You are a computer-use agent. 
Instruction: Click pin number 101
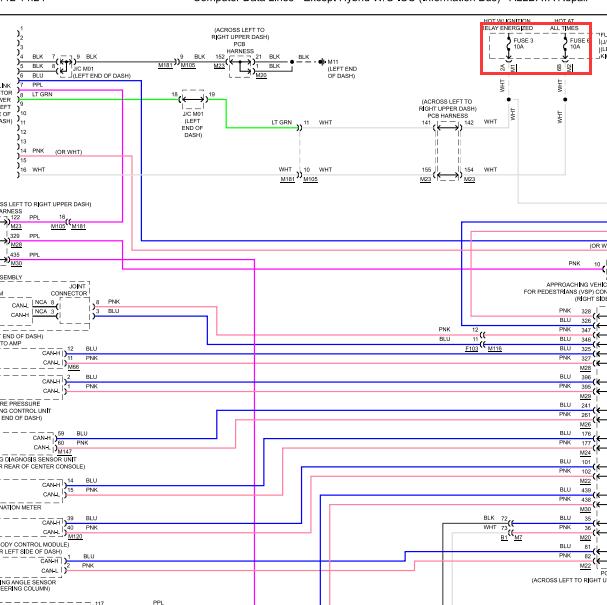pos(586,462)
